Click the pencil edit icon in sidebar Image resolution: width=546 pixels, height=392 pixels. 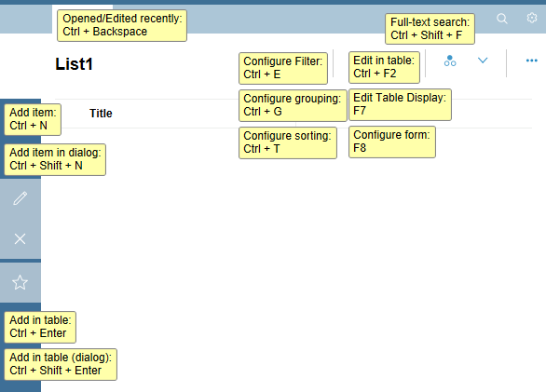pos(20,198)
